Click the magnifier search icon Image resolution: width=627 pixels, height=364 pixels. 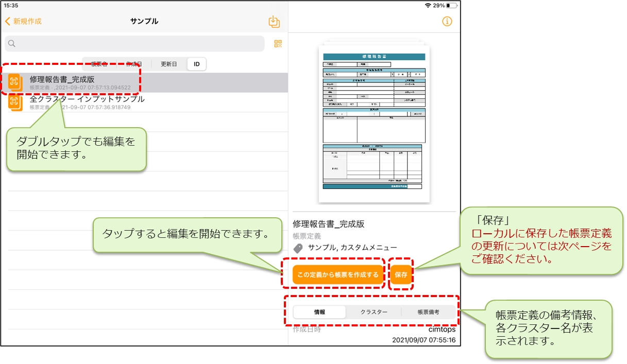pyautogui.click(x=12, y=44)
